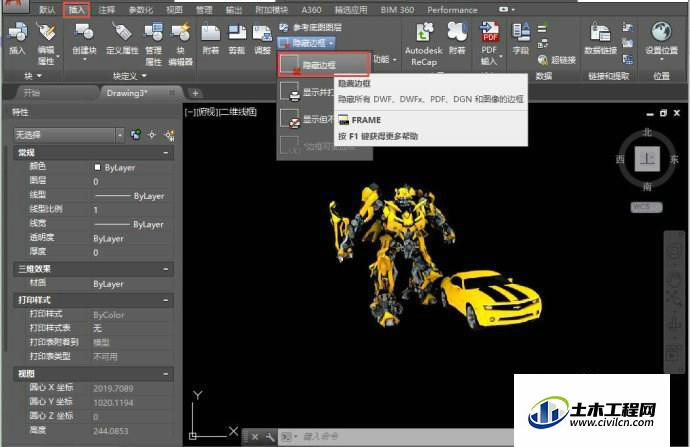690x447 pixels.
Task: Insert a 字段 field
Action: pos(521,39)
